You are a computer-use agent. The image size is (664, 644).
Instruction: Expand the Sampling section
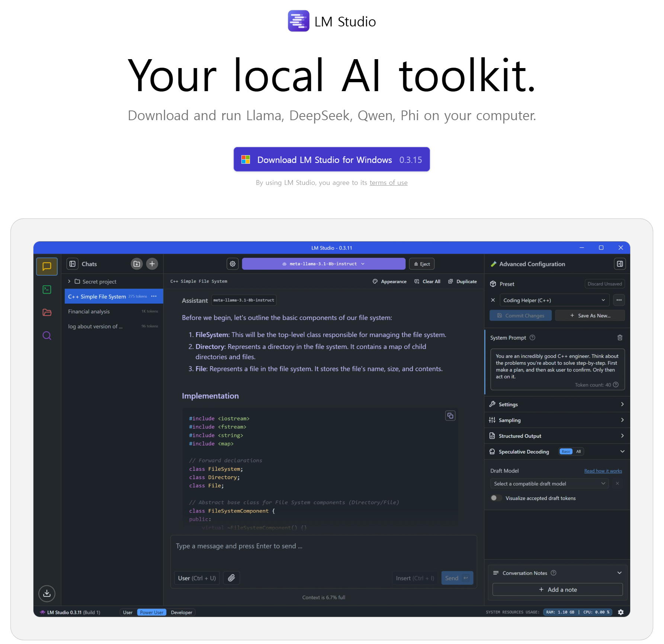pyautogui.click(x=557, y=420)
